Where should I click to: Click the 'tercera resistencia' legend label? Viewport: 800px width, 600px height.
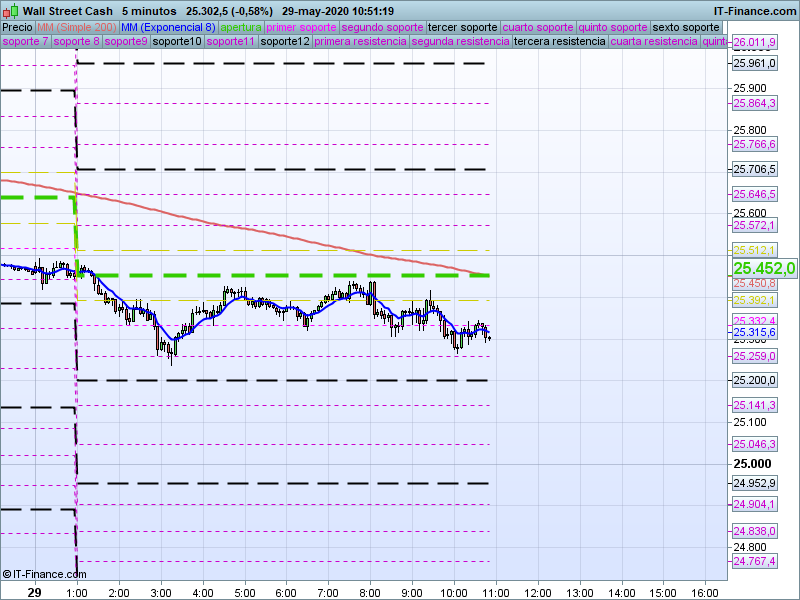coord(559,42)
